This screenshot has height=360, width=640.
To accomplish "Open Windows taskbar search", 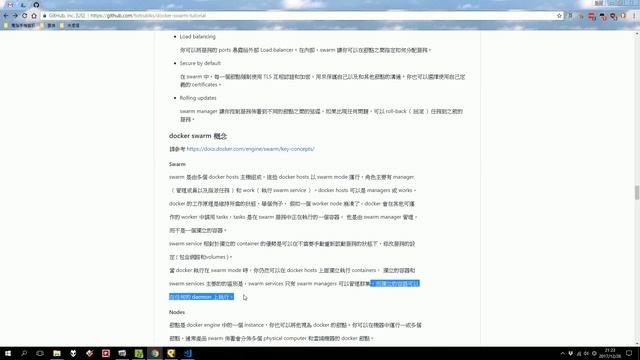I will pos(24,353).
